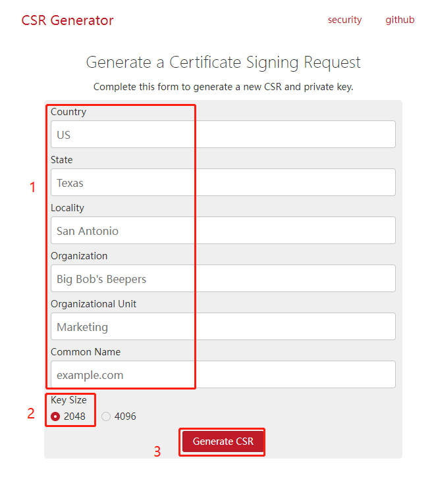The image size is (434, 504).
Task: Click into the Organization text field
Action: (223, 278)
